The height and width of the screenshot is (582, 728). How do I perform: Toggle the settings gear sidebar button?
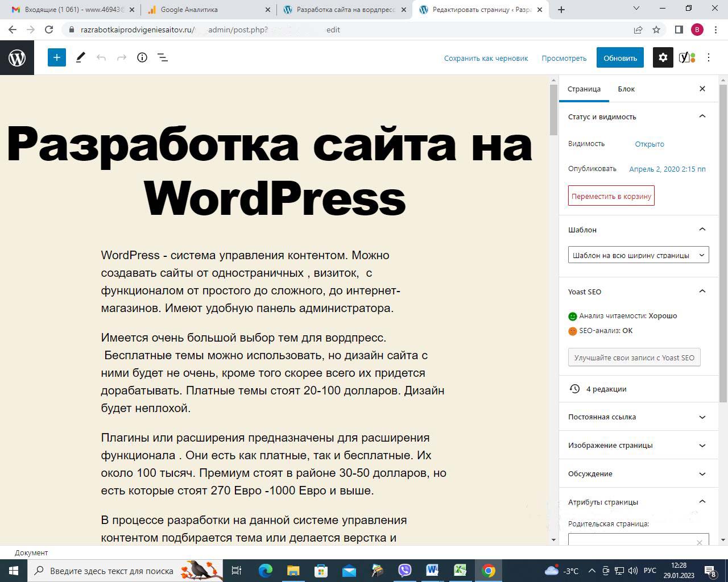[x=663, y=57]
